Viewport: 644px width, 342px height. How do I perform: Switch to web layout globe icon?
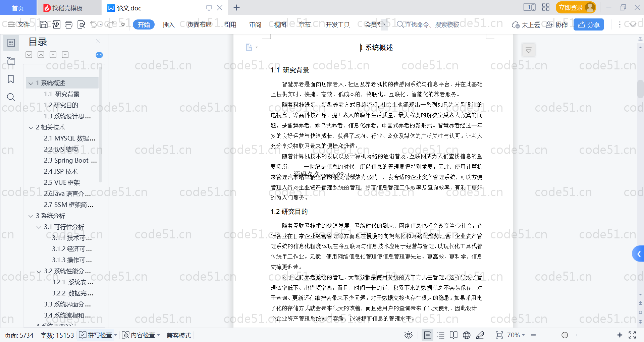[x=467, y=335]
